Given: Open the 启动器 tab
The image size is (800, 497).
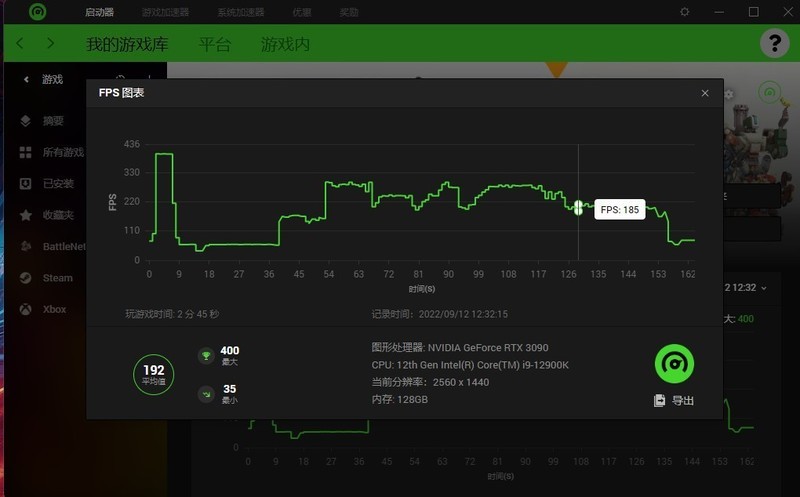Looking at the screenshot, I should tap(99, 12).
